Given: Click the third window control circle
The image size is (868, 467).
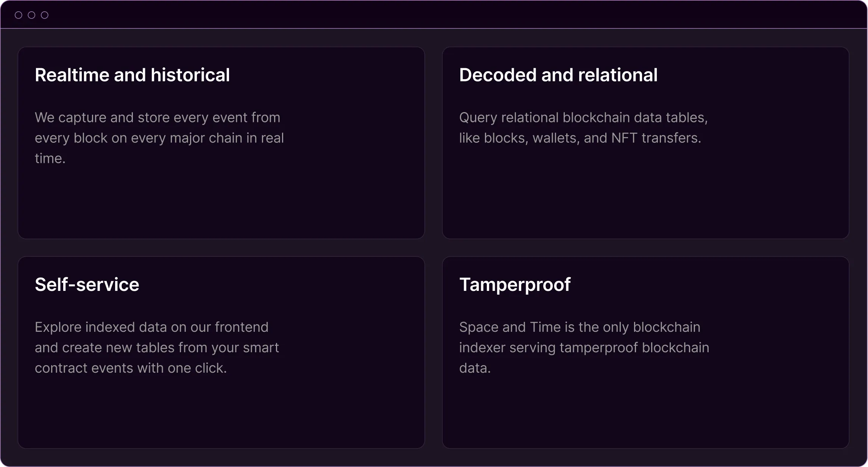Looking at the screenshot, I should pyautogui.click(x=45, y=15).
